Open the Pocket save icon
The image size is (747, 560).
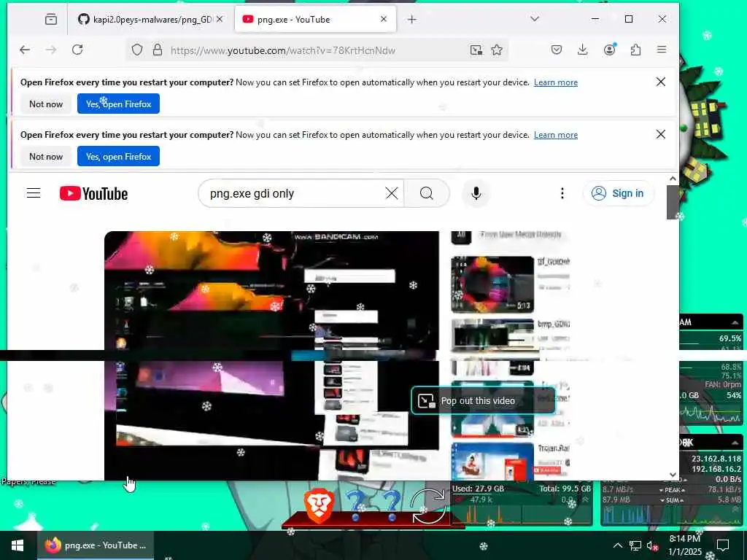[557, 50]
